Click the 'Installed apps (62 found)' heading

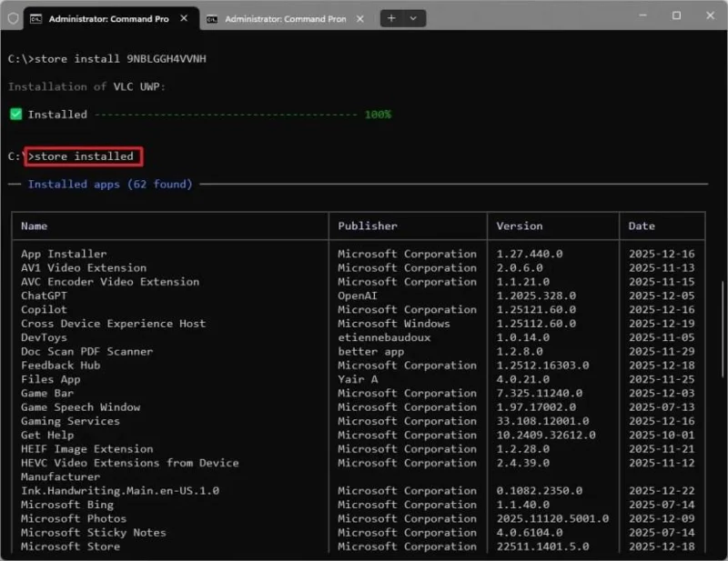point(110,185)
